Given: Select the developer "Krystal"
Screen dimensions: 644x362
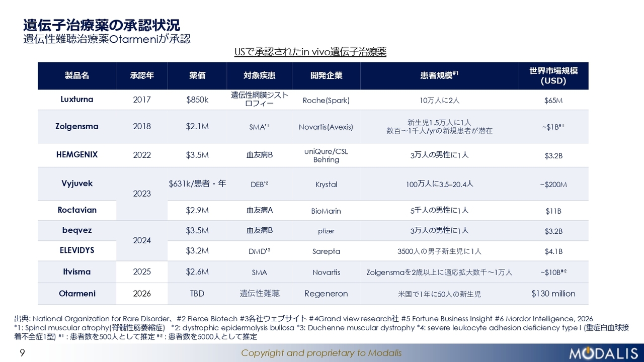Looking at the screenshot, I should pyautogui.click(x=326, y=185).
